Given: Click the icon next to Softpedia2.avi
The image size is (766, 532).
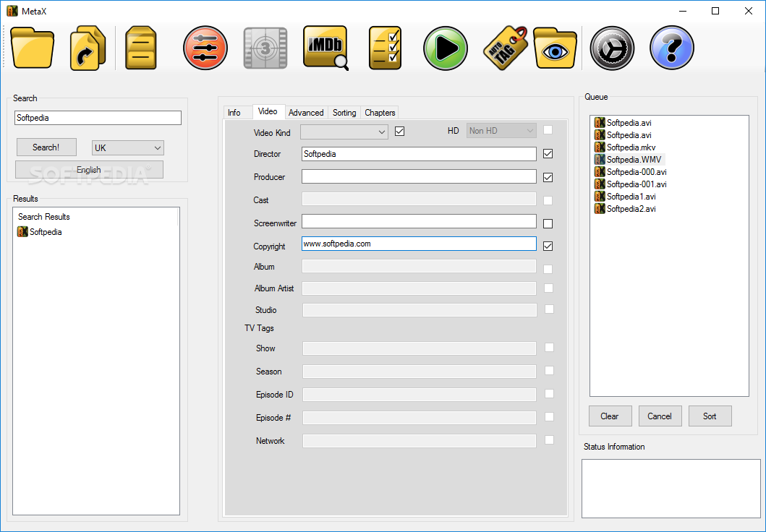Looking at the screenshot, I should pyautogui.click(x=600, y=208).
